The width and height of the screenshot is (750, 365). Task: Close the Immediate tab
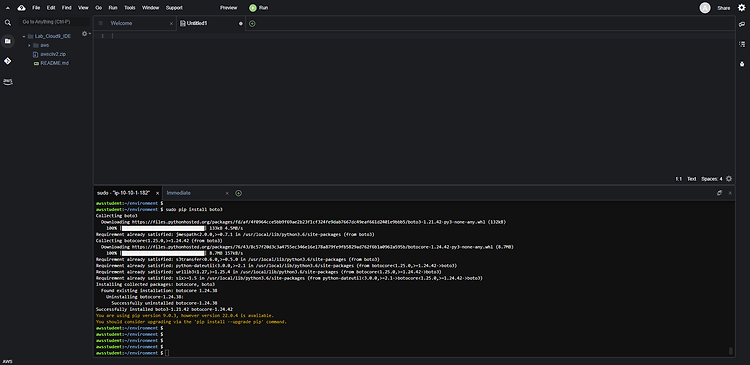tap(227, 193)
